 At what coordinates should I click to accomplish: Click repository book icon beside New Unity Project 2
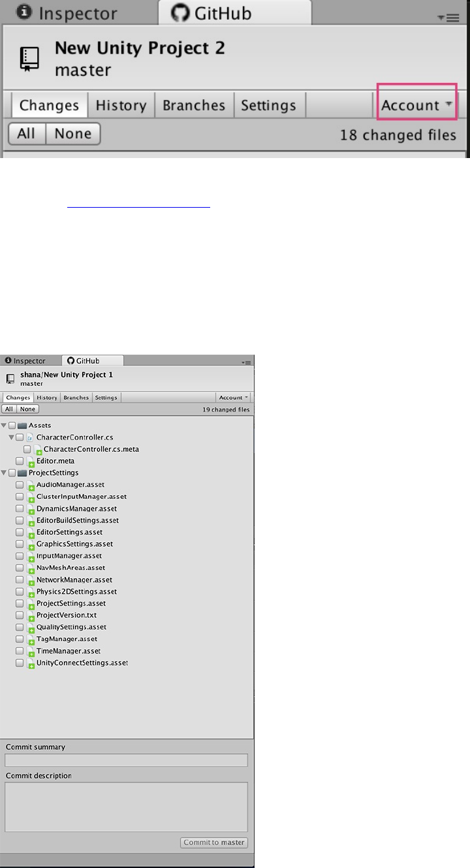coord(30,59)
